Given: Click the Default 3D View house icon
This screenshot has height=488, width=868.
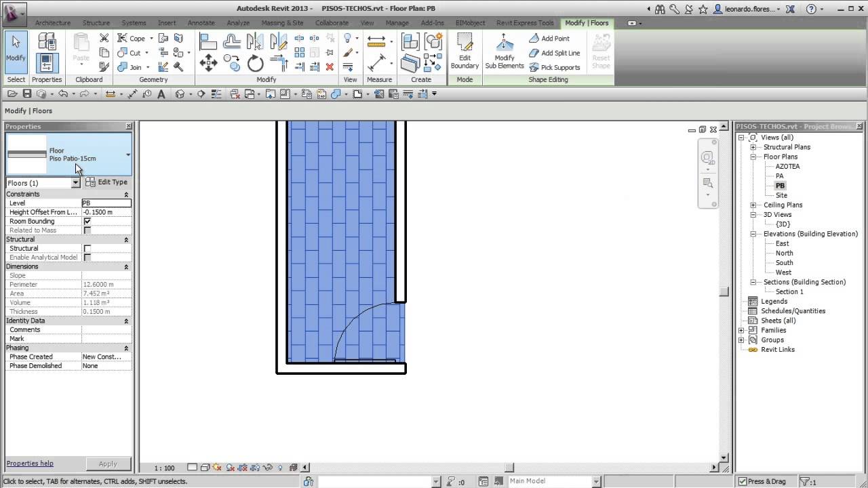Looking at the screenshot, I should pos(180,94).
